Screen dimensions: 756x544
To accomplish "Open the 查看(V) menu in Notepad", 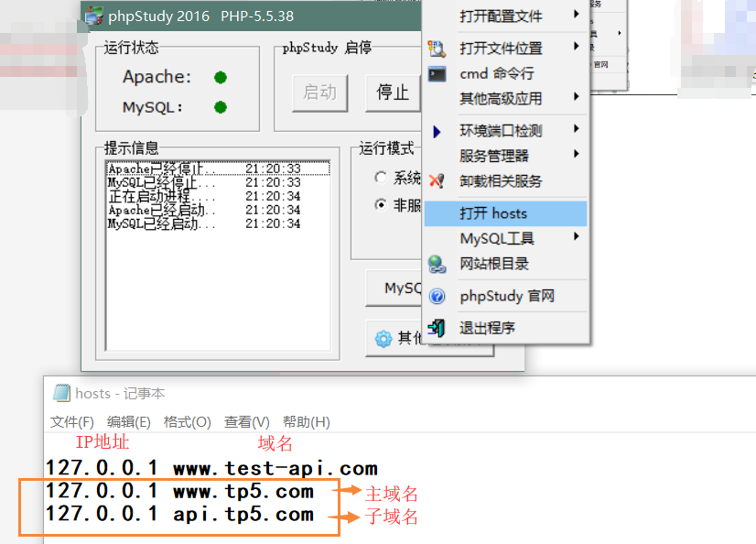I will (x=247, y=422).
